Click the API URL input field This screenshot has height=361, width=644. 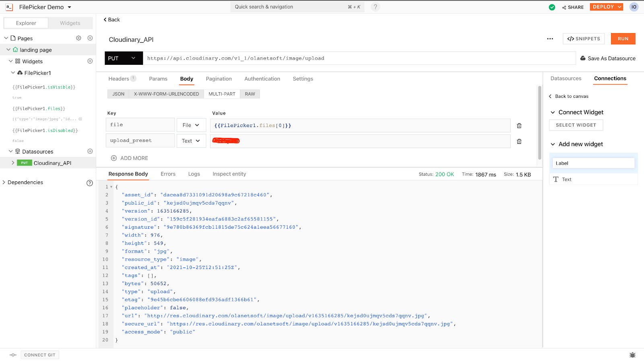click(358, 58)
